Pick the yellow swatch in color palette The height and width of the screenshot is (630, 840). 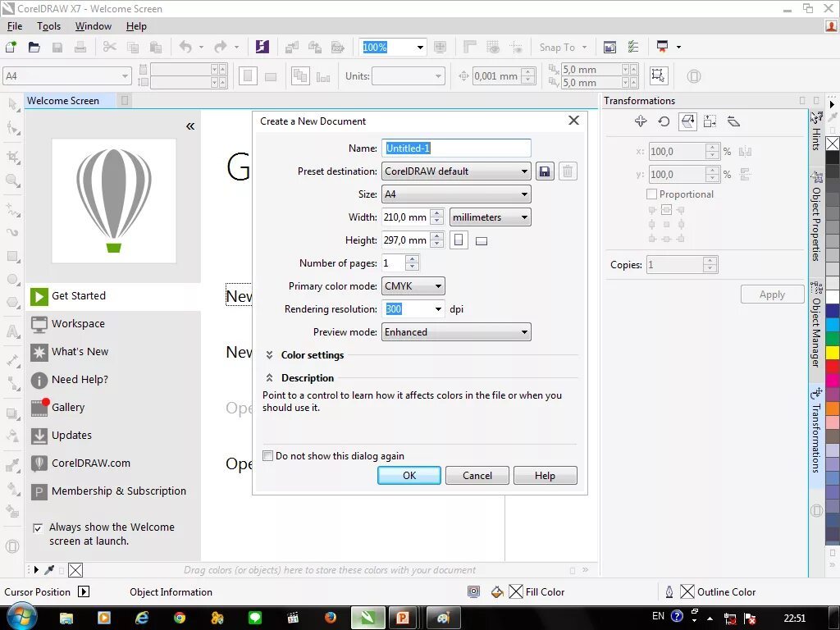click(833, 353)
